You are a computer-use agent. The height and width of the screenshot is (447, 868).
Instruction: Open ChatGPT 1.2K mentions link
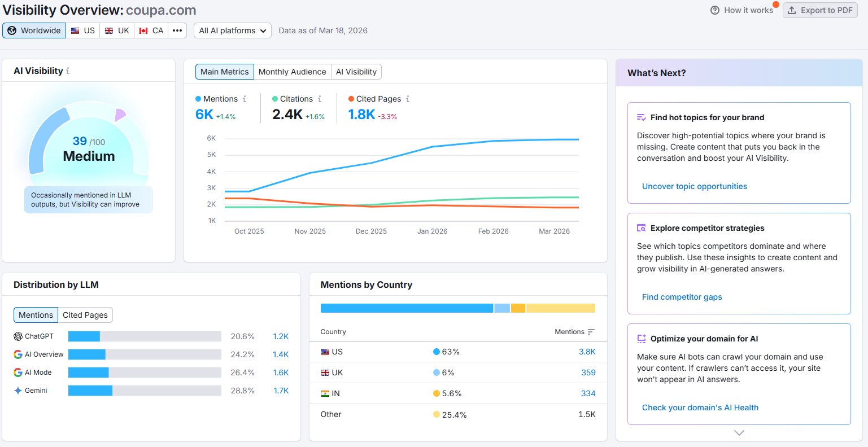pyautogui.click(x=281, y=336)
